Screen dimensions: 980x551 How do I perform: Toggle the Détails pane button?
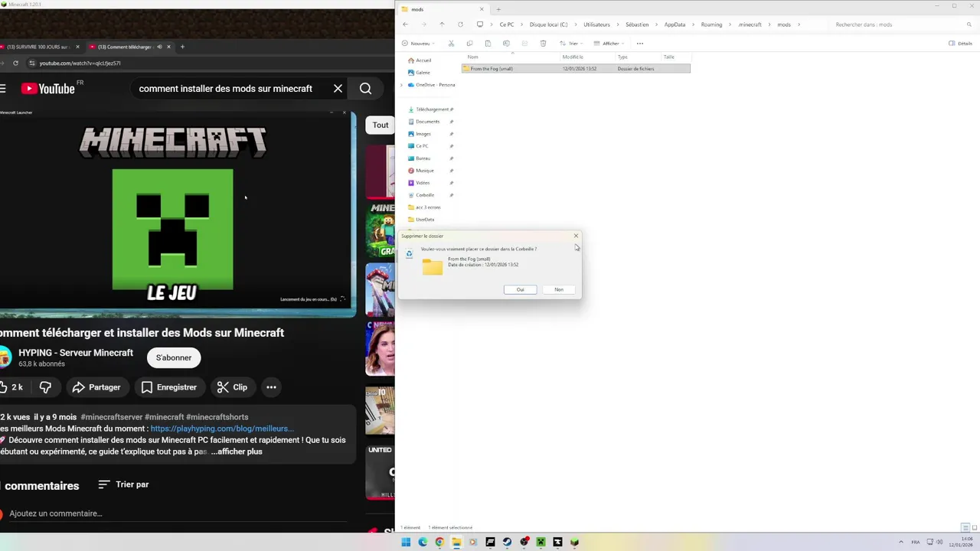point(961,44)
